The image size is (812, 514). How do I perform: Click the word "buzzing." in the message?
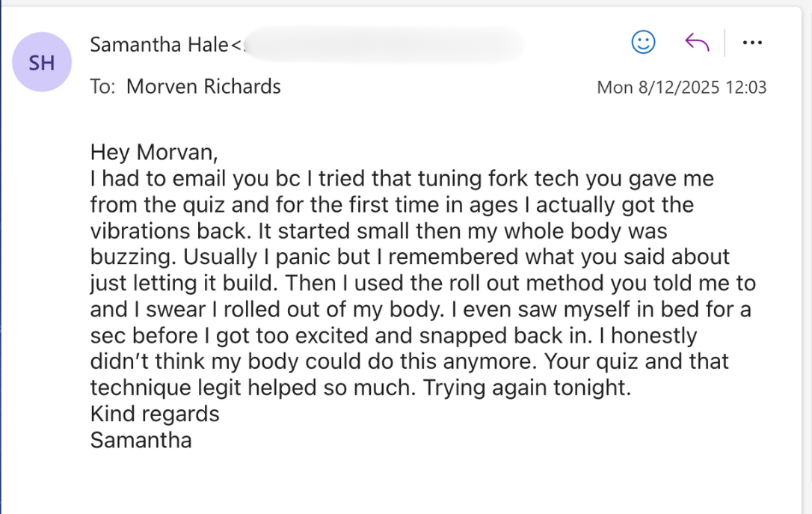point(133,257)
